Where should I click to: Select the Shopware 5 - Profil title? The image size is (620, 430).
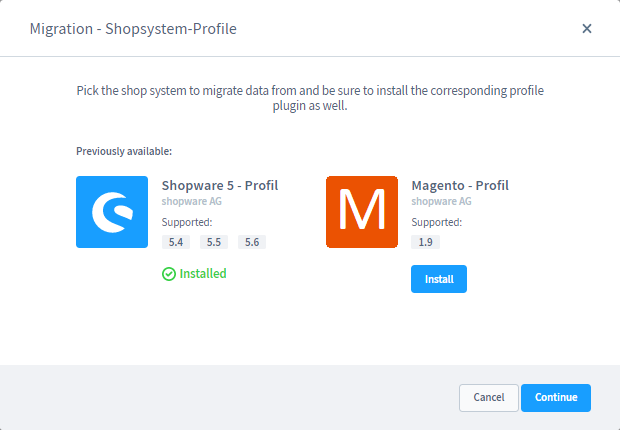(220, 185)
